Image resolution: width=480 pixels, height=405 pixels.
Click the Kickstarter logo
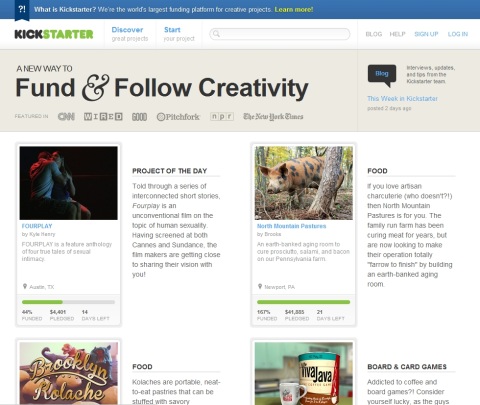(54, 34)
